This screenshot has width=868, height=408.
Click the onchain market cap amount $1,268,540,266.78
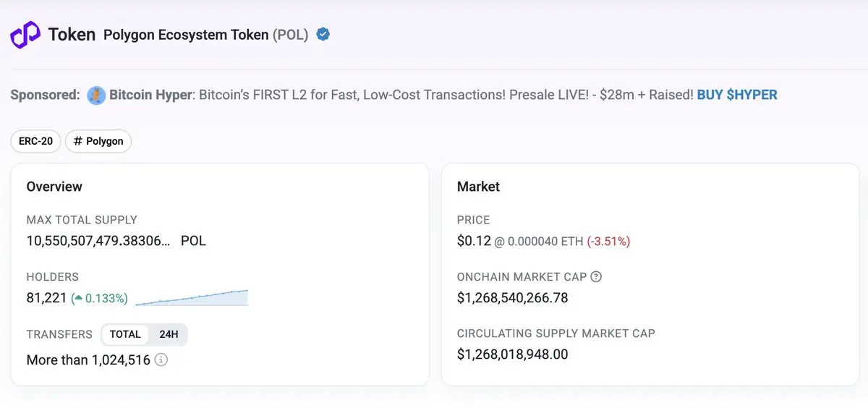click(512, 297)
